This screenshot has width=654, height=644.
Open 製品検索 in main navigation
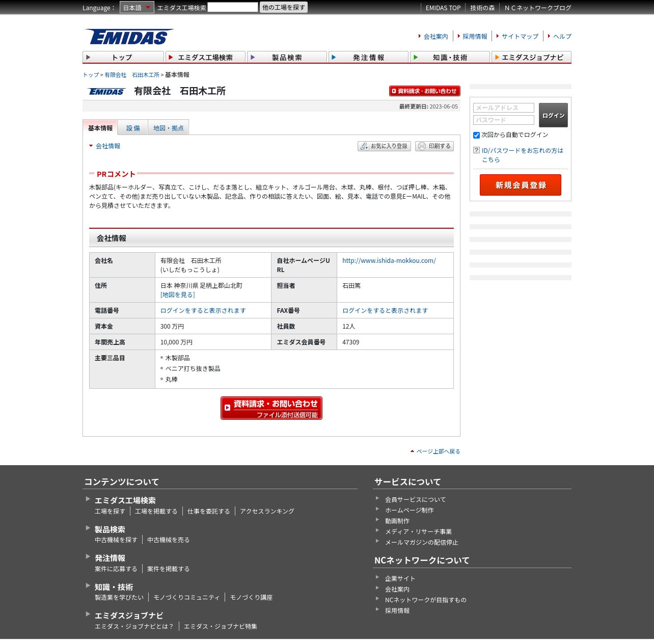pos(287,57)
